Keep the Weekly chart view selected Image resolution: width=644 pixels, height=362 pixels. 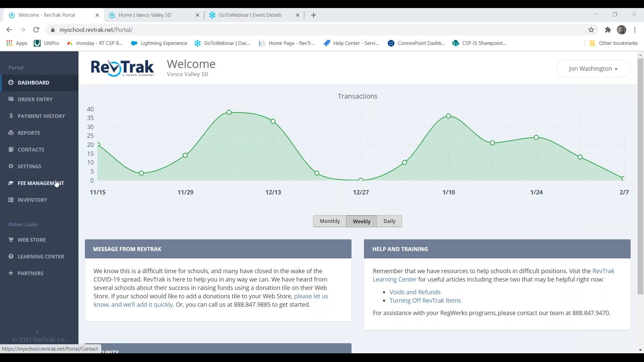[x=361, y=221]
